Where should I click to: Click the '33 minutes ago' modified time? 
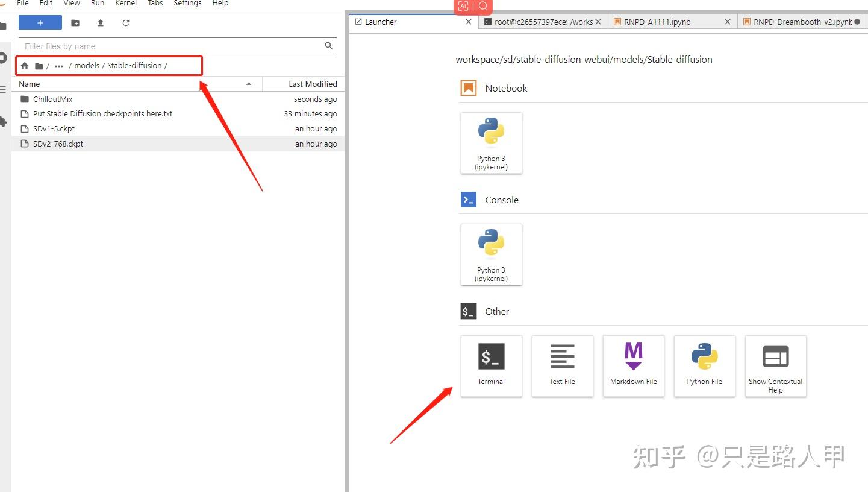point(311,113)
